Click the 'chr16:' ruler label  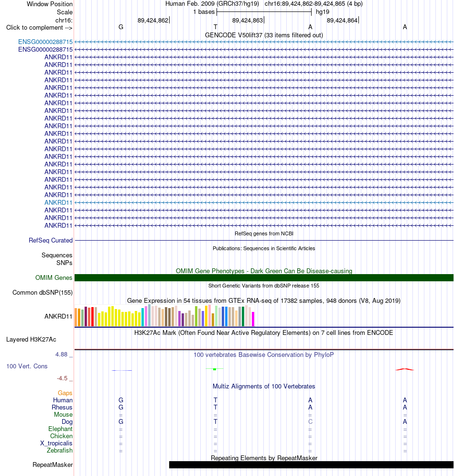click(64, 21)
